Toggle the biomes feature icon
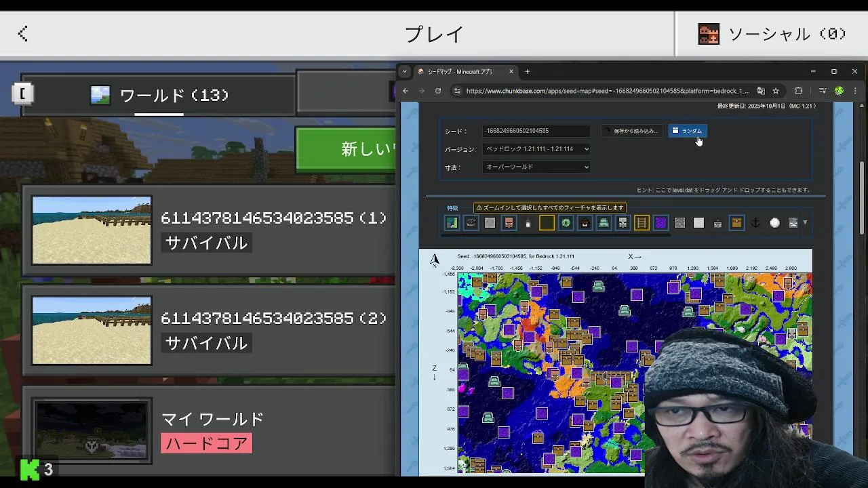Screen dimensions: 868x488 [452, 222]
